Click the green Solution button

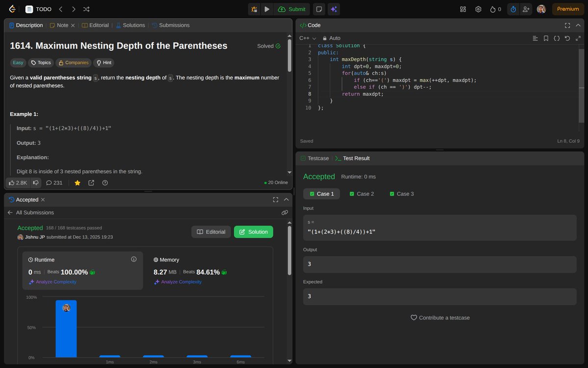point(253,232)
